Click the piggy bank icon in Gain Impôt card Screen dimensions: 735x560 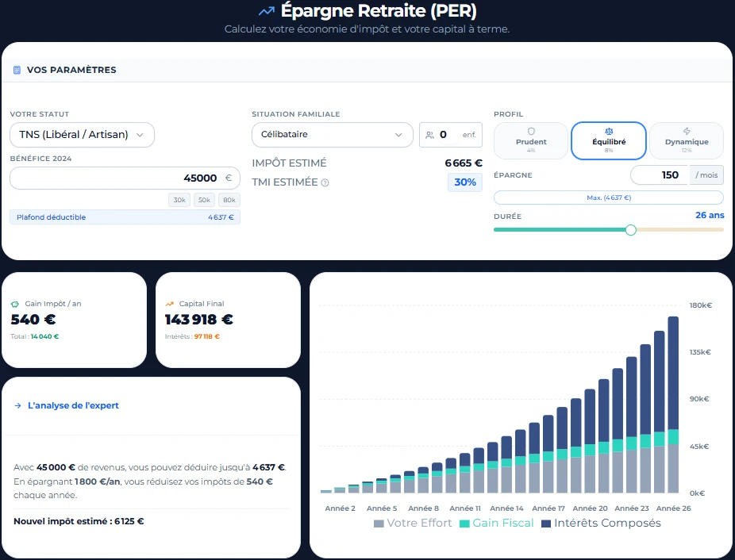(15, 304)
